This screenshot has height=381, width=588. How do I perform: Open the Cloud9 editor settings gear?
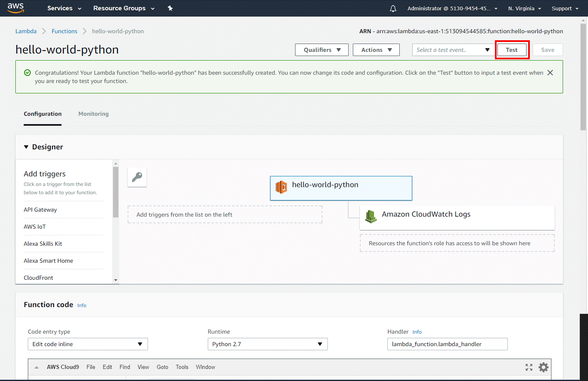(544, 367)
